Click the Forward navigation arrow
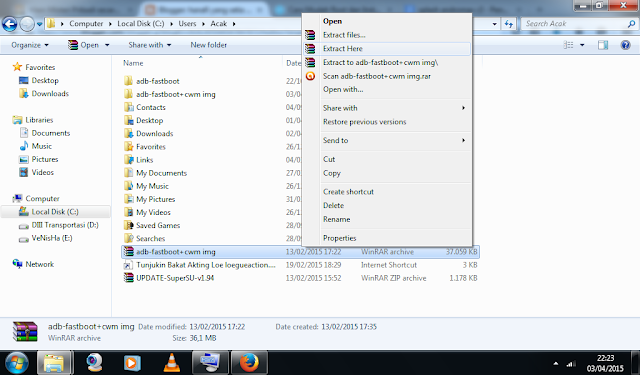Viewport: 640px width, 375px height. (x=27, y=24)
